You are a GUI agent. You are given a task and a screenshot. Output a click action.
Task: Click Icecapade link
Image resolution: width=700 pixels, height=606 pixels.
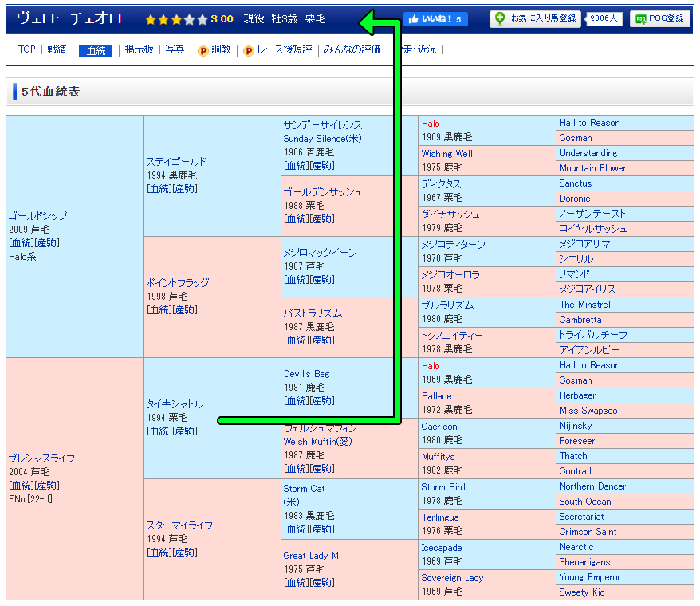pyautogui.click(x=442, y=548)
